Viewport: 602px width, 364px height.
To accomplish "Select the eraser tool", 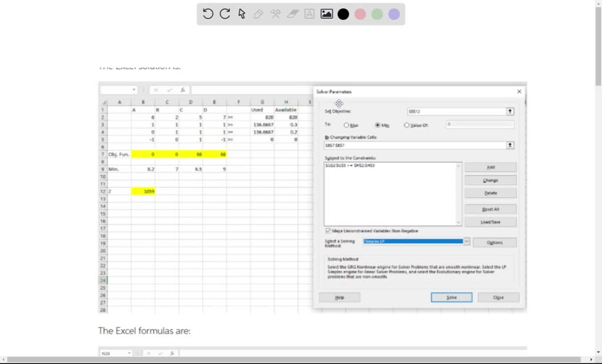I will coord(292,14).
